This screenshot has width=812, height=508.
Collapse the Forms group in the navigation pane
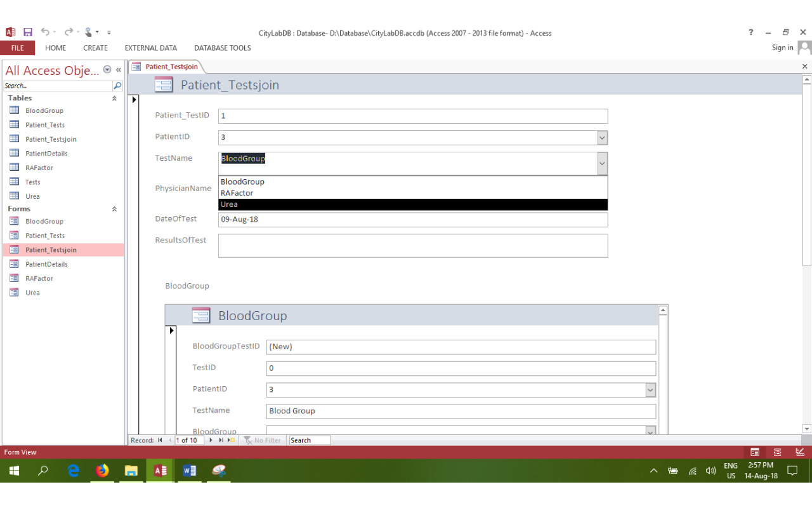pyautogui.click(x=114, y=208)
